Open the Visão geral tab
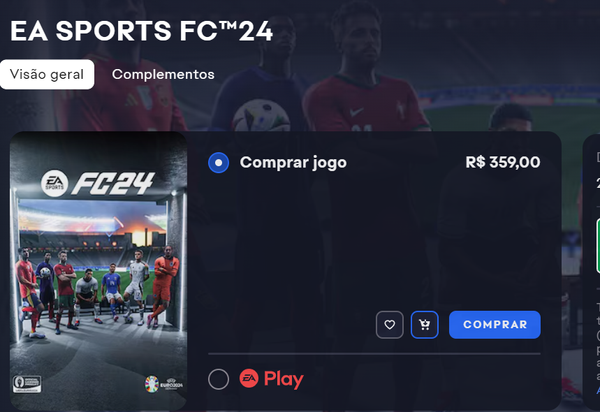This screenshot has width=600, height=412. (x=47, y=74)
